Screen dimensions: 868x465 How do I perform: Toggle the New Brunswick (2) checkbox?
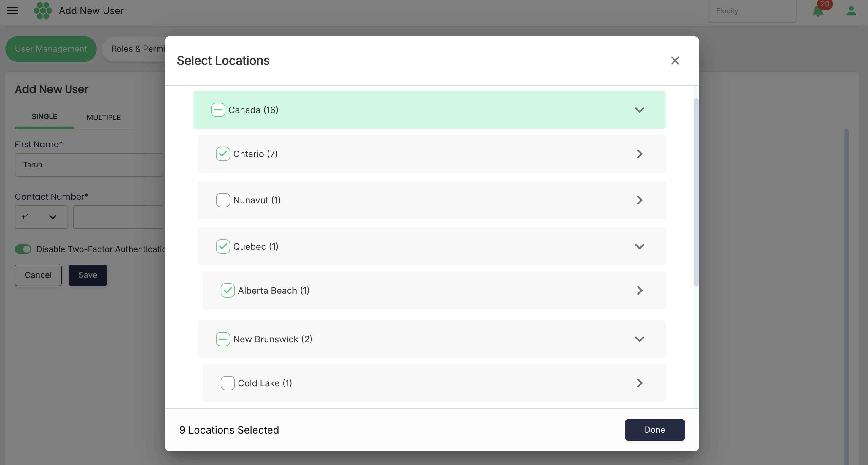coord(223,339)
